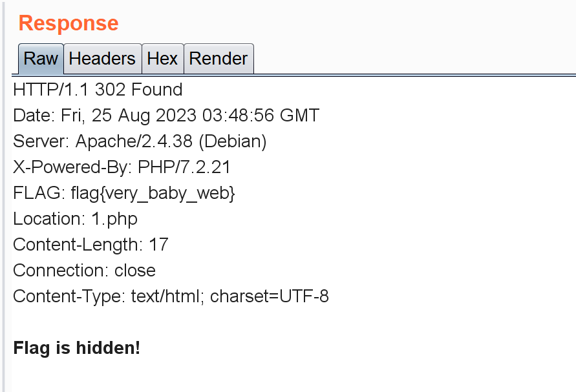Viewport: 576px width, 392px height.
Task: Click the Date header line
Action: [166, 116]
